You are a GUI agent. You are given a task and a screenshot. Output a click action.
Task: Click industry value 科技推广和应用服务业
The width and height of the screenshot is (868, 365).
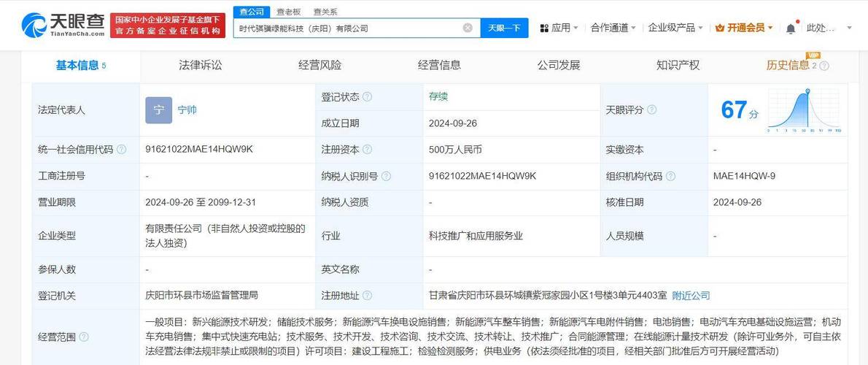476,236
